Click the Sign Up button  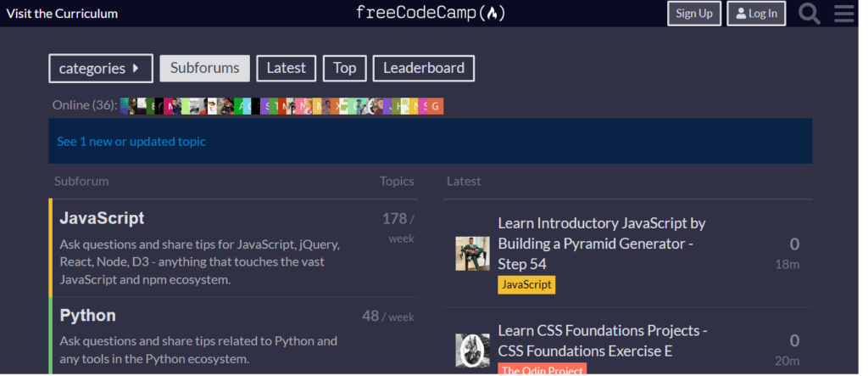(x=694, y=14)
